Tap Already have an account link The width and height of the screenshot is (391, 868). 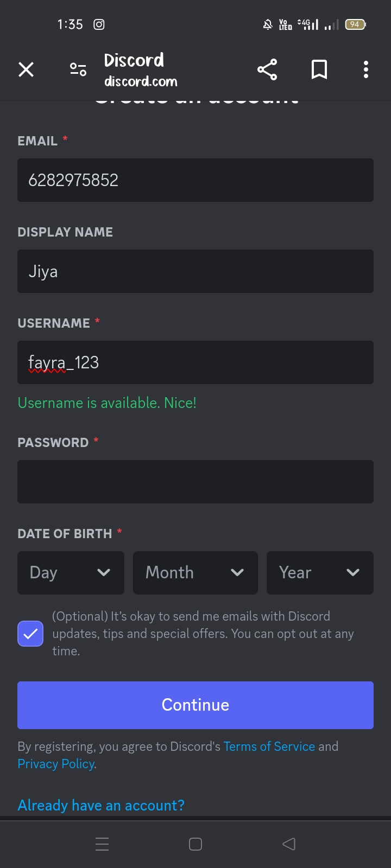click(101, 805)
